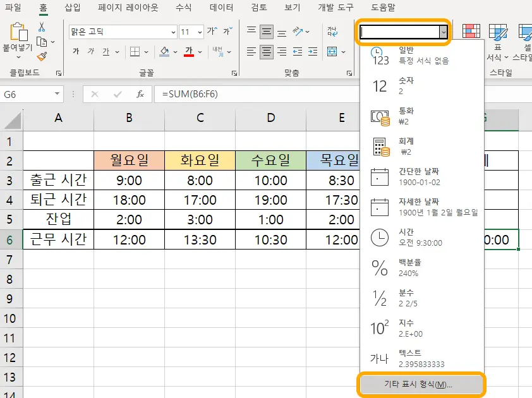Select the Format Painter brush icon
532x398 pixels.
point(42,58)
